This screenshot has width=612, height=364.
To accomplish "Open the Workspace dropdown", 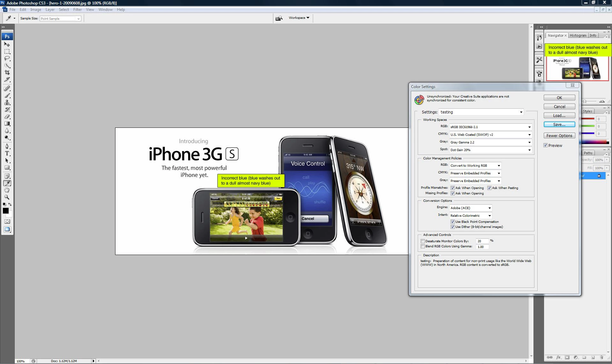I will click(299, 18).
